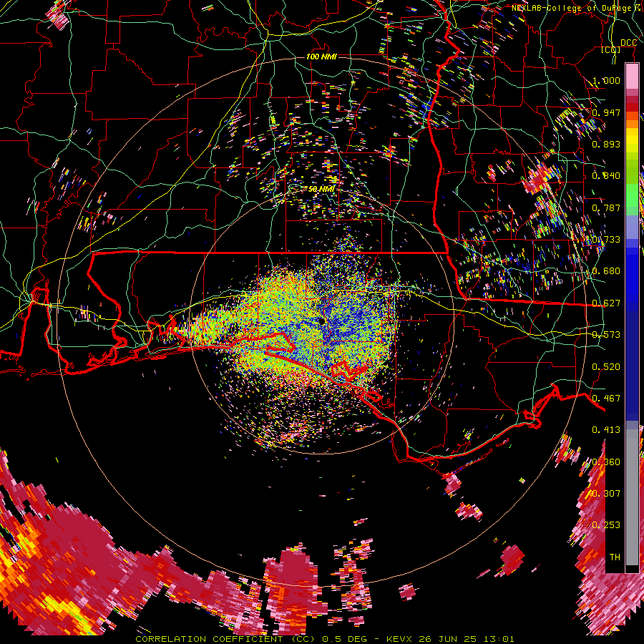Click the 0.413 scale value
644x644 pixels.
pos(606,430)
